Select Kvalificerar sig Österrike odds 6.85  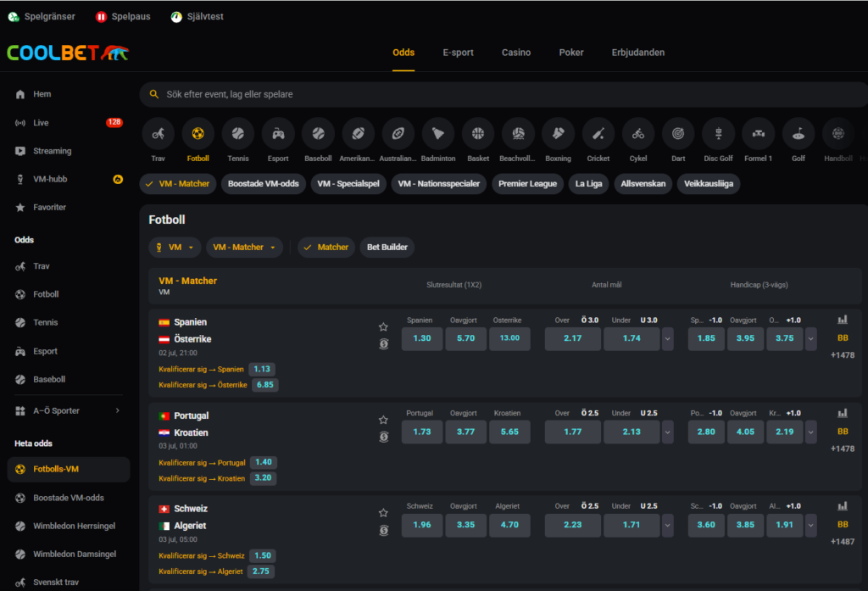coord(264,385)
